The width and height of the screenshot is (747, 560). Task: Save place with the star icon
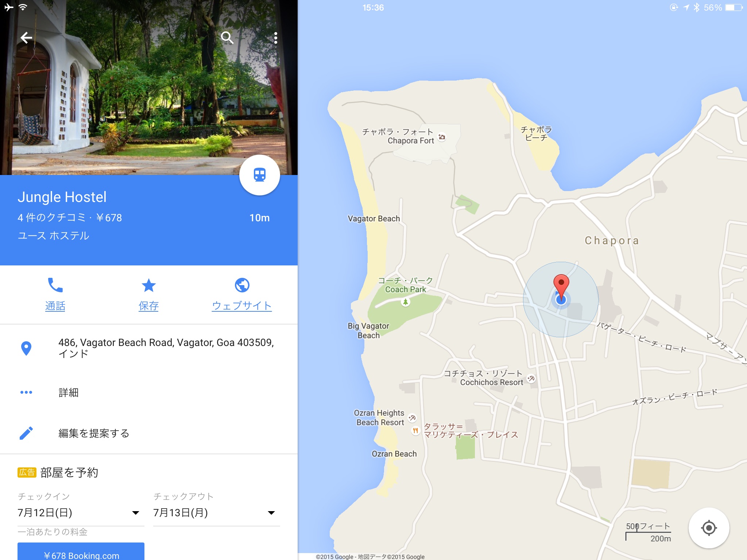tap(149, 285)
